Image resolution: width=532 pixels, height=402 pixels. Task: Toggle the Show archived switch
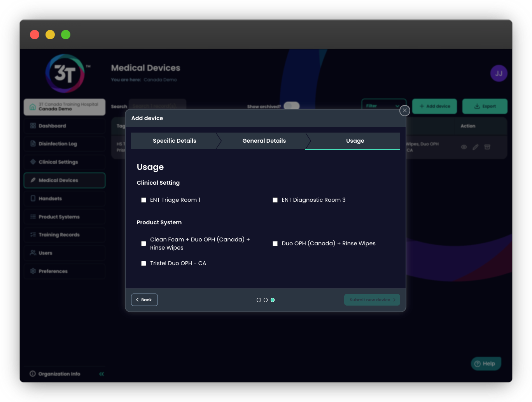click(291, 106)
